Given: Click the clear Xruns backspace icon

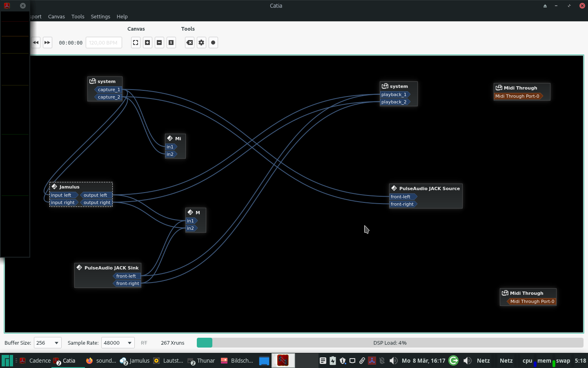Looking at the screenshot, I should point(189,43).
